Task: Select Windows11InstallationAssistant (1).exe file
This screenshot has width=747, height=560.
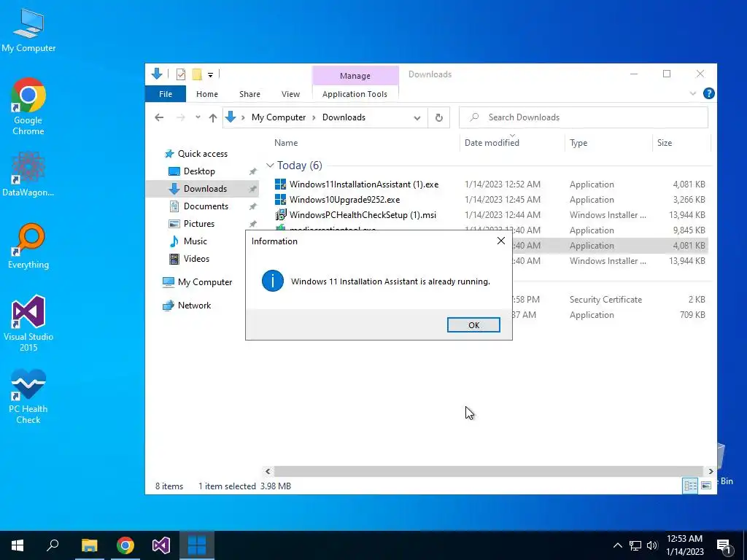Action: coord(364,184)
